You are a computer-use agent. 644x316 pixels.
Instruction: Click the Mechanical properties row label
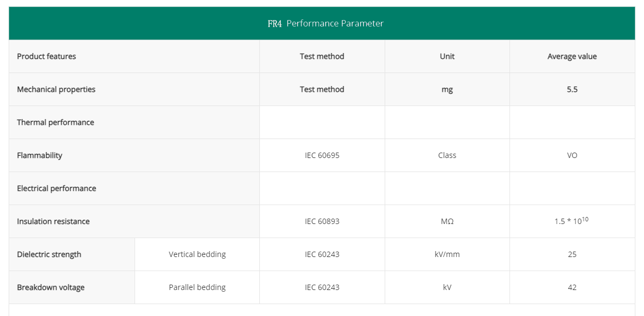[56, 89]
